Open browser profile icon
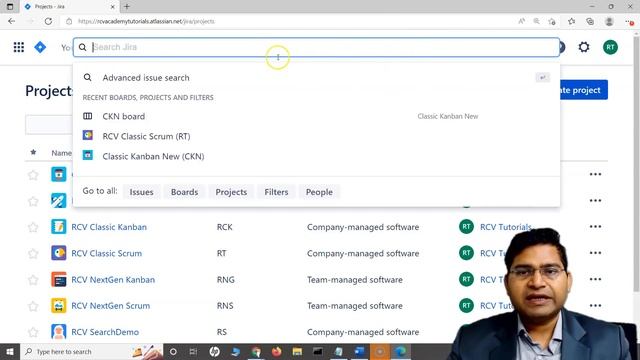The image size is (640, 360). [x=609, y=21]
